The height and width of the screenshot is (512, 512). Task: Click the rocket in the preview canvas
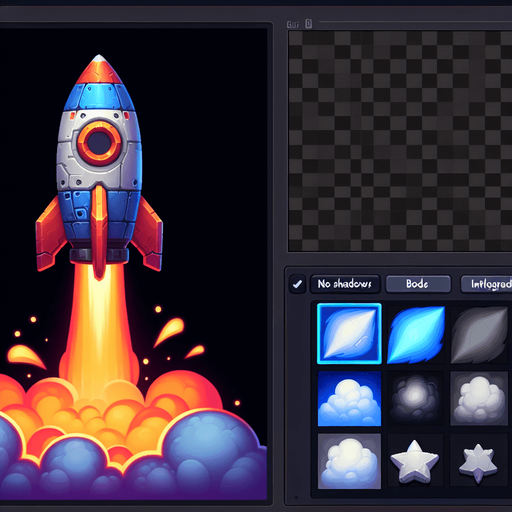[99, 167]
